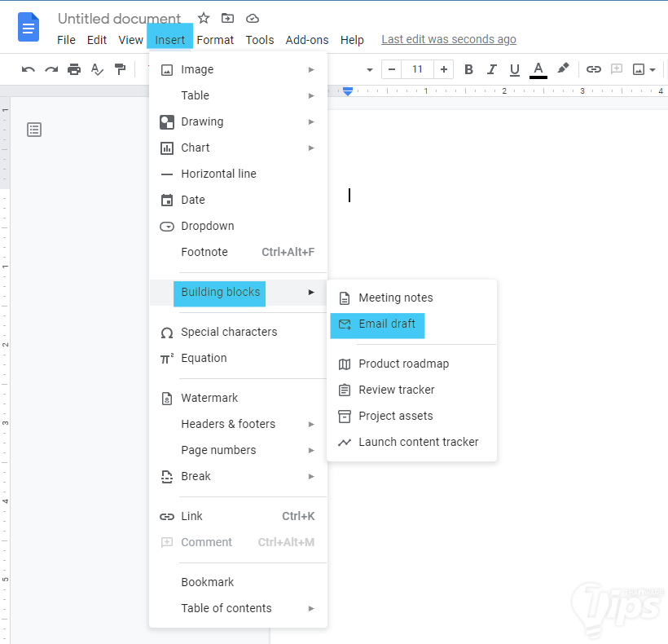Expand the Break submenu
Viewport: 668px width, 644px height.
coord(238,476)
